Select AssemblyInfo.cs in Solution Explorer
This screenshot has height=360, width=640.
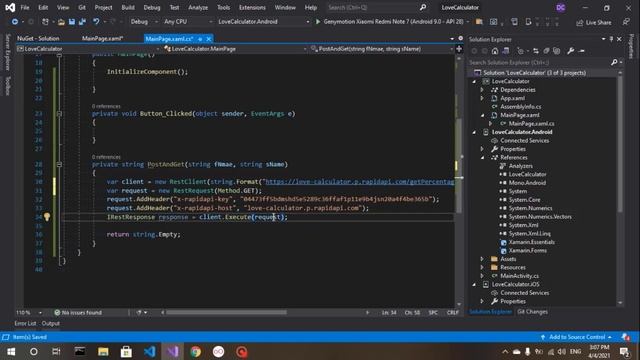tap(520, 107)
